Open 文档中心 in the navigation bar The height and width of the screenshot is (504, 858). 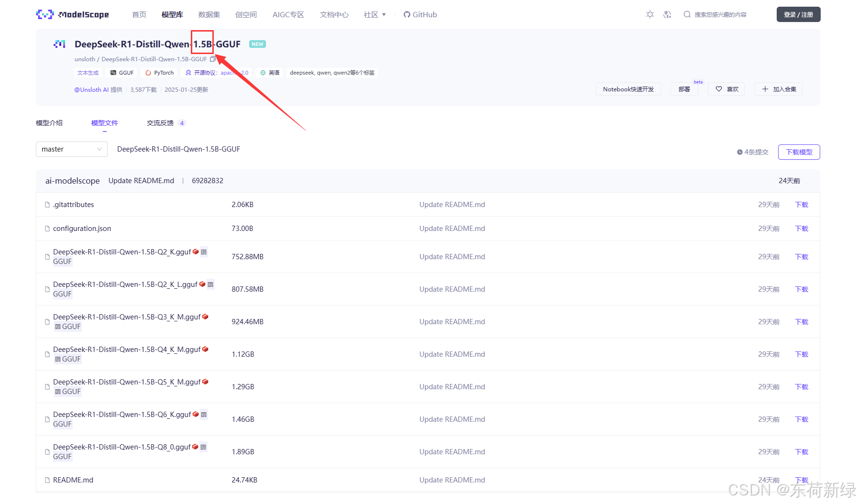334,14
